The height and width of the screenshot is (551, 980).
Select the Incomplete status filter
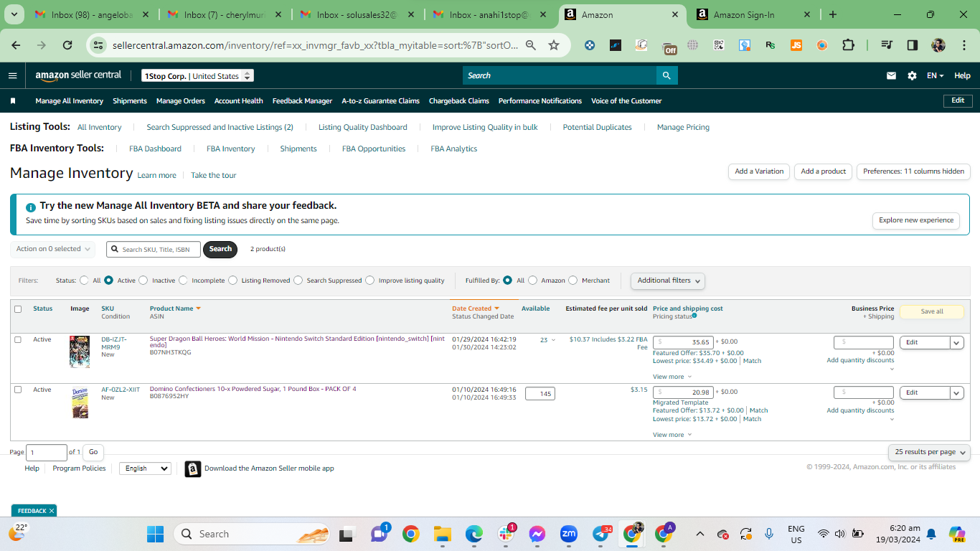point(183,281)
